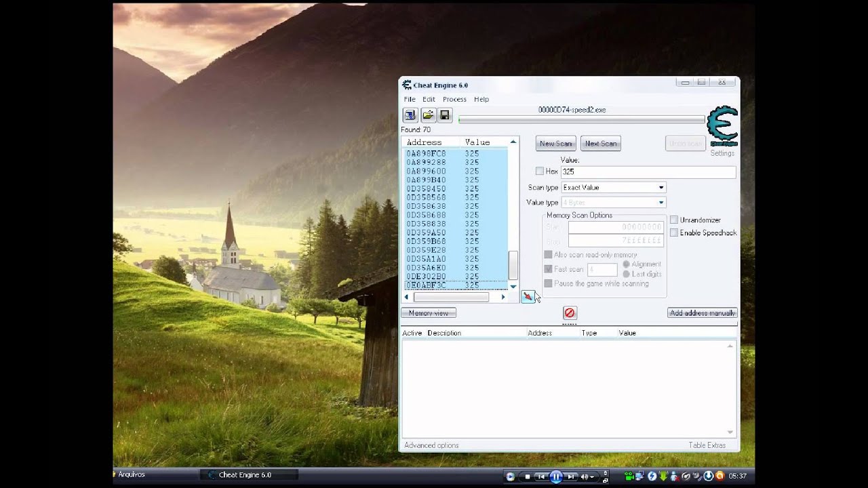The image size is (868, 488).
Task: Select the Last digits radio button
Action: click(x=626, y=274)
